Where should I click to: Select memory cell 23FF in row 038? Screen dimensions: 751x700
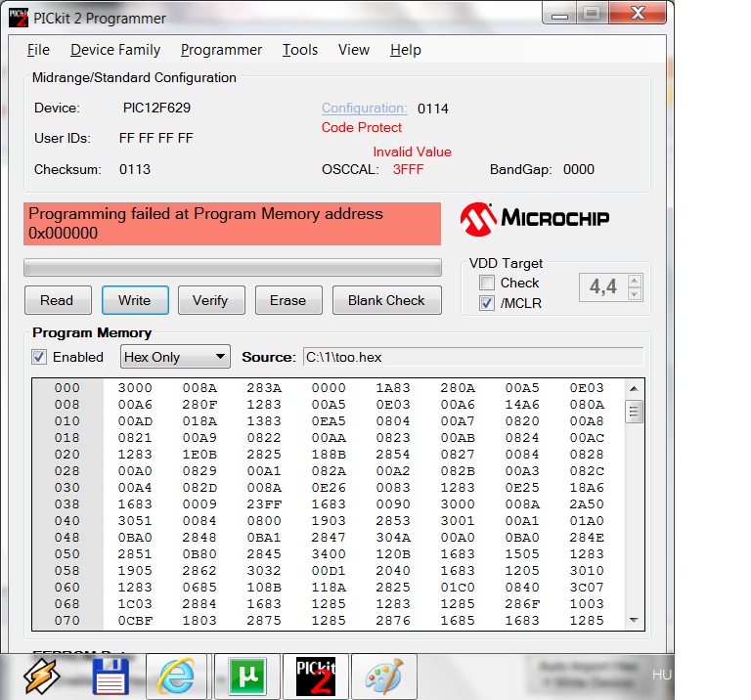(x=264, y=504)
